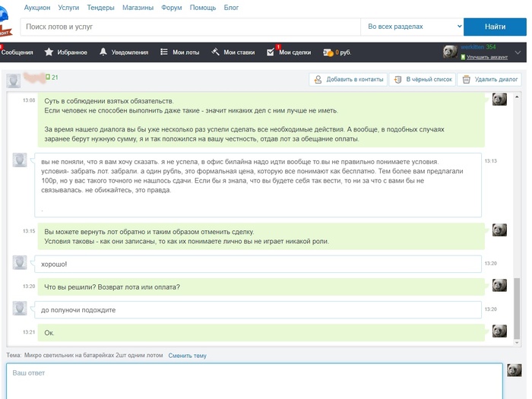Click the chat scrollbar down arrow
This screenshot has width=532, height=399.
click(x=517, y=343)
